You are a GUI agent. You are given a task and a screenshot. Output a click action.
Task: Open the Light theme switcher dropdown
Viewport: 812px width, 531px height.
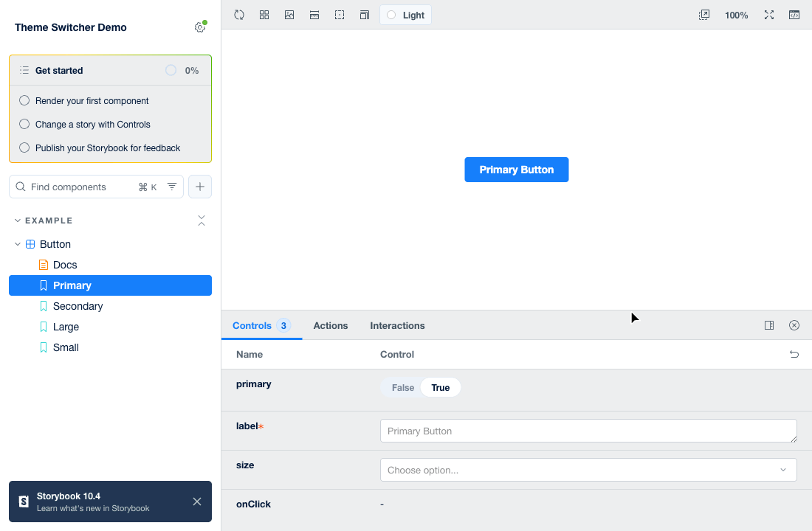coord(405,15)
